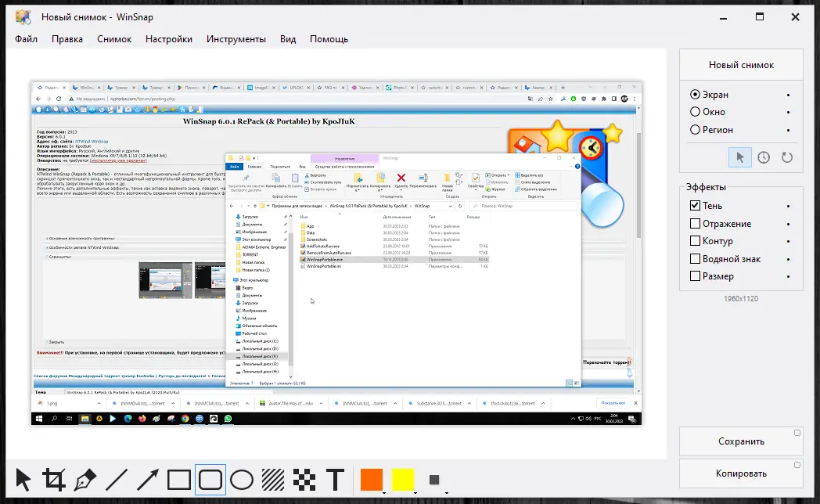Viewport: 820px width, 504px height.
Task: Click the capture delay timer icon
Action: [x=764, y=157]
